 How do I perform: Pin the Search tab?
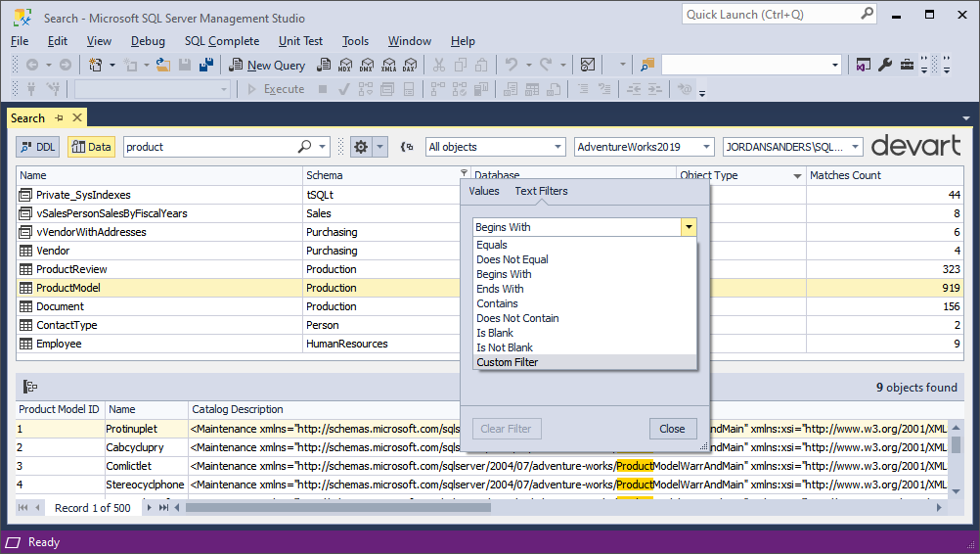[60, 117]
